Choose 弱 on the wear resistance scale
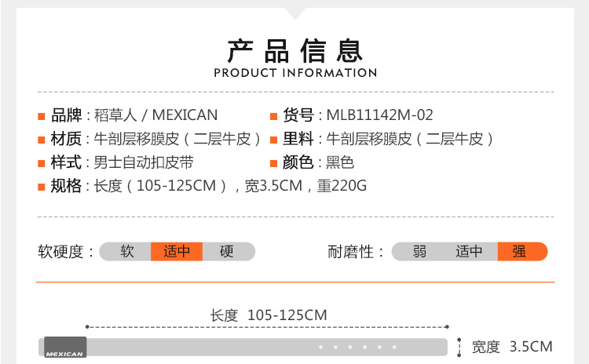 (x=418, y=251)
